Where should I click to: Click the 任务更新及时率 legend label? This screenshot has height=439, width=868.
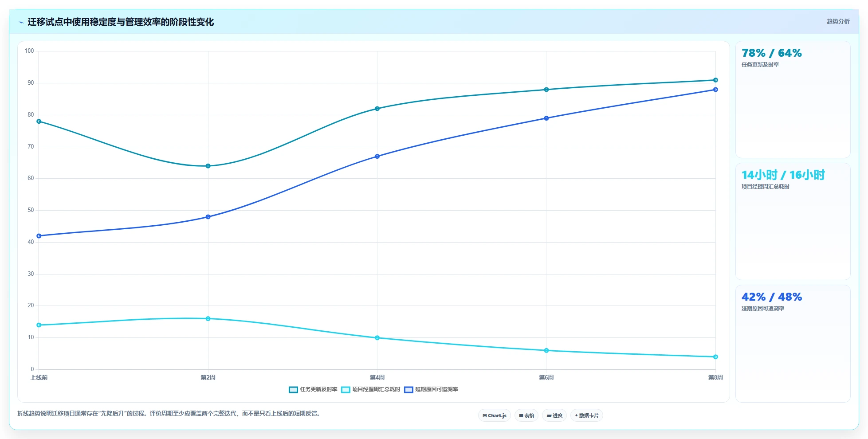[x=318, y=389]
